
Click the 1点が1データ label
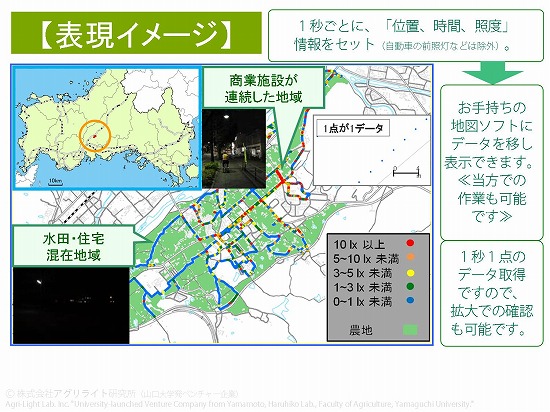tap(353, 128)
